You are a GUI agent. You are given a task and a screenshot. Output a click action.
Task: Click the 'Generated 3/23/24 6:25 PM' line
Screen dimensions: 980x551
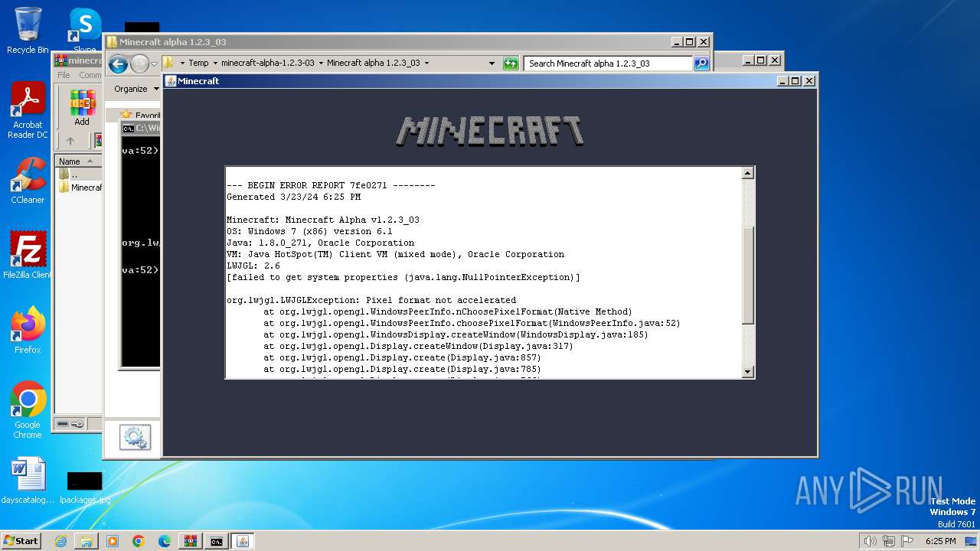click(294, 197)
